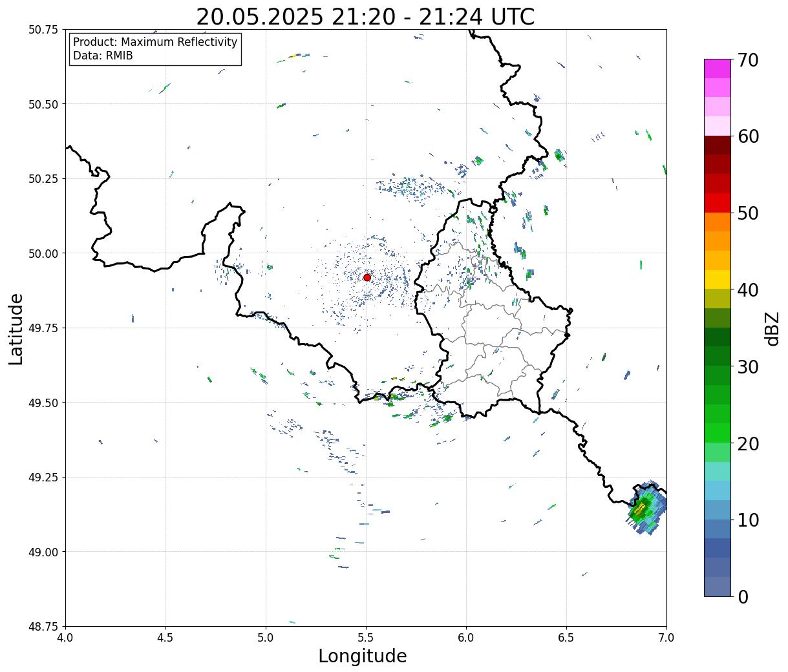788x672 pixels.
Task: Click the colorbar tick label 20
Action: [748, 443]
